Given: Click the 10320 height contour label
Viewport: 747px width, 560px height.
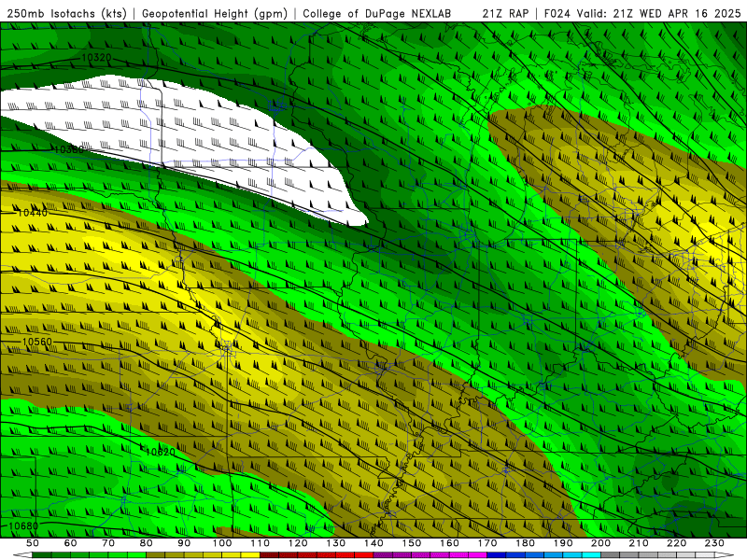Looking at the screenshot, I should (x=97, y=58).
